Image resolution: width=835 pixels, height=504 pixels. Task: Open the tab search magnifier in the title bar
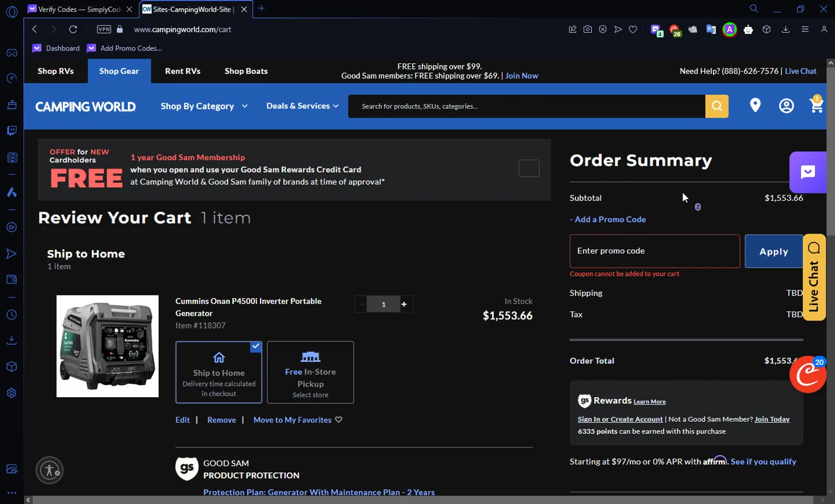[754, 9]
